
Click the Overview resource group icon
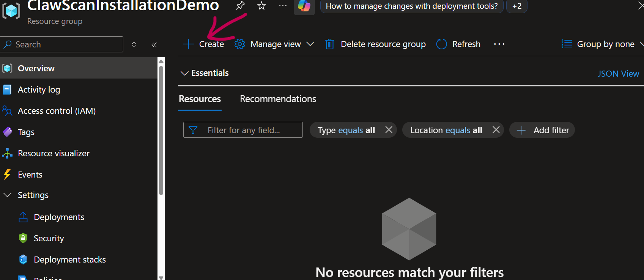pyautogui.click(x=7, y=68)
